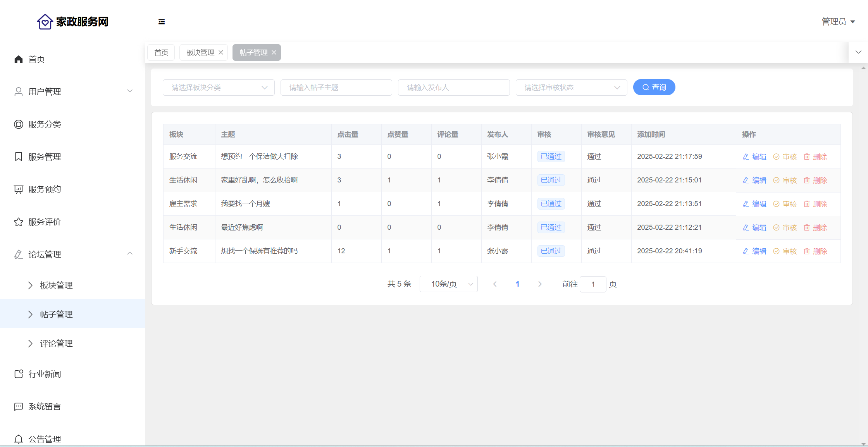Image resolution: width=868 pixels, height=447 pixels.
Task: Click the 系统留言 chat bubble icon
Action: [19, 407]
